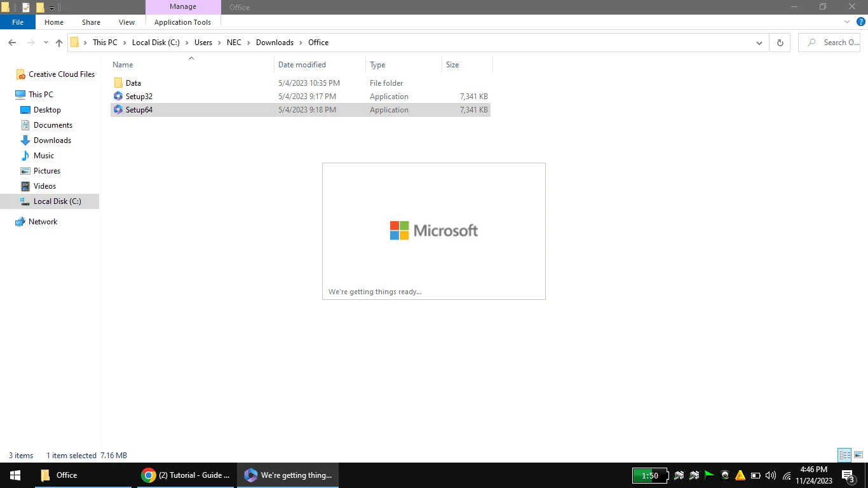Switch to Chrome Tutorial window on taskbar
868x488 pixels.
click(186, 475)
